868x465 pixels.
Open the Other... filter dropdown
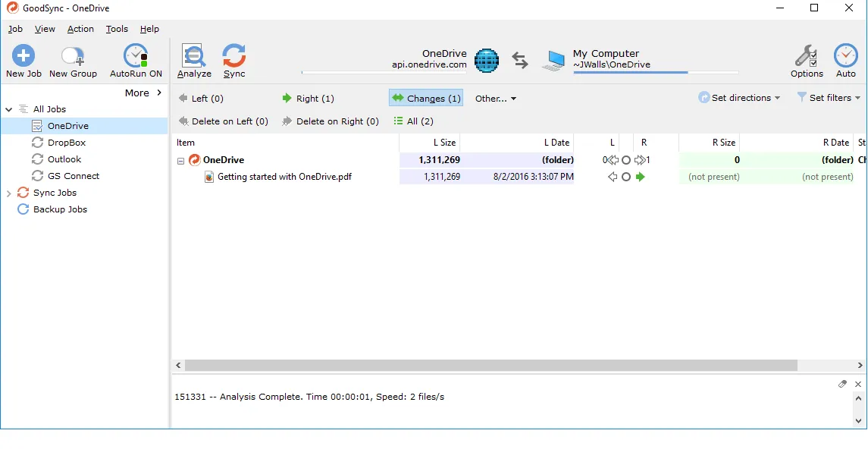pos(496,99)
